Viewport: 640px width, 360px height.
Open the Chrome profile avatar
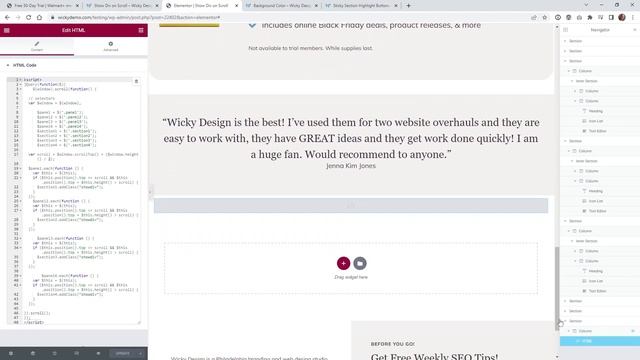point(622,18)
